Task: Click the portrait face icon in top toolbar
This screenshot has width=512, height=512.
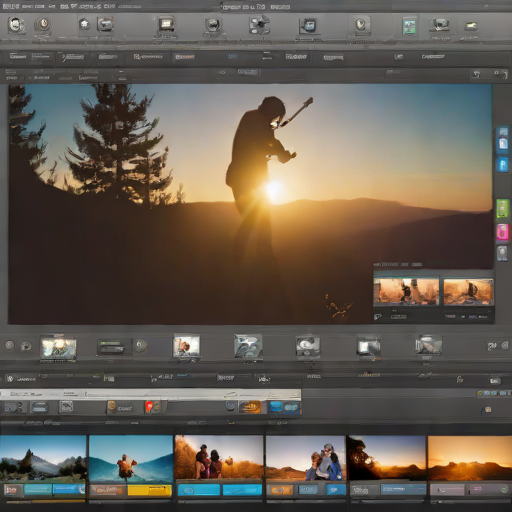Action: [x=16, y=25]
